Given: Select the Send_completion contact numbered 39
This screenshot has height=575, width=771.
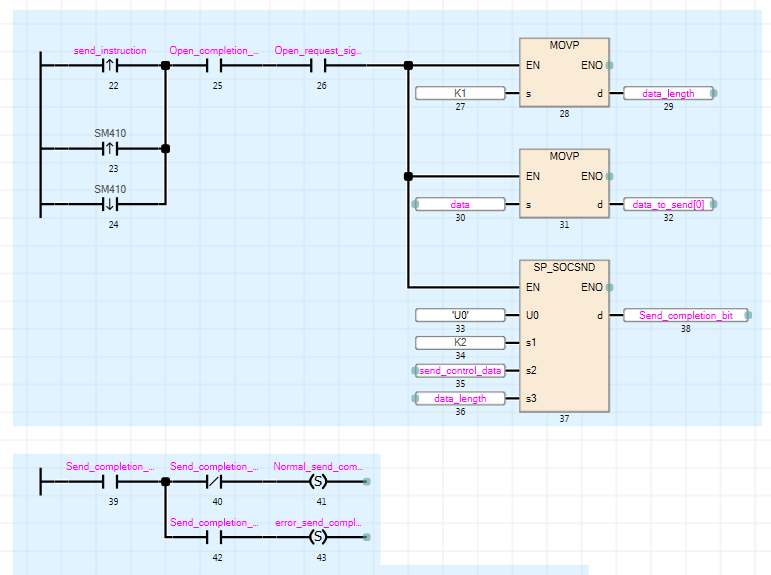Looking at the screenshot, I should 110,482.
